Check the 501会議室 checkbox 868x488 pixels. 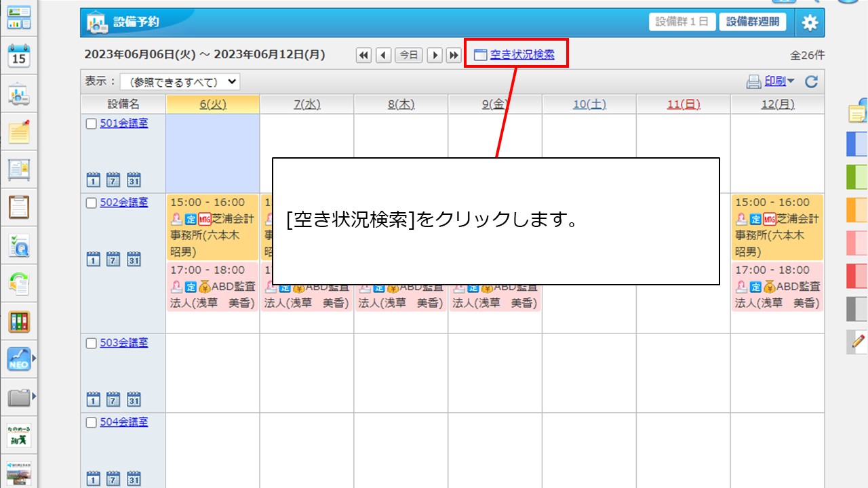[x=92, y=124]
